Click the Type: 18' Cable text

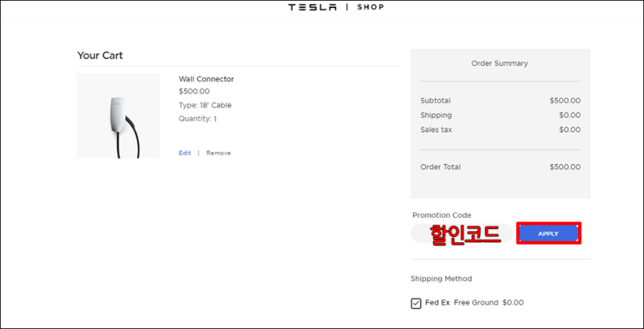point(205,105)
